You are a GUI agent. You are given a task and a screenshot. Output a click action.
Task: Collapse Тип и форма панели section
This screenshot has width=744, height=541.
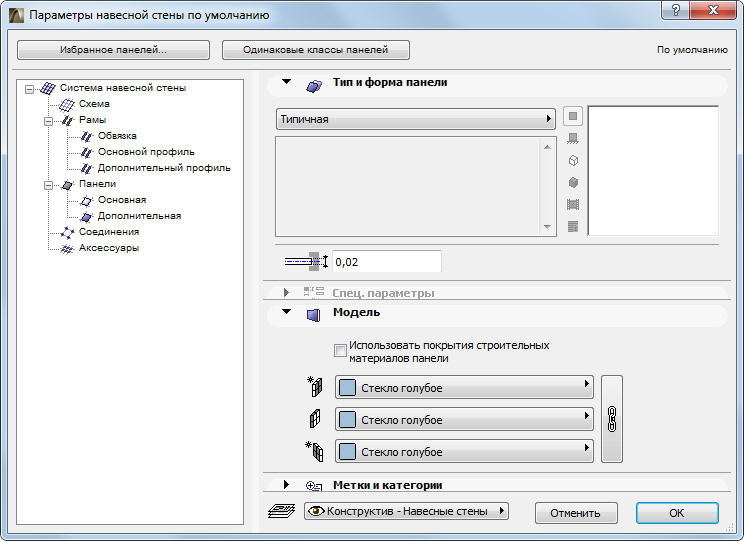[286, 82]
